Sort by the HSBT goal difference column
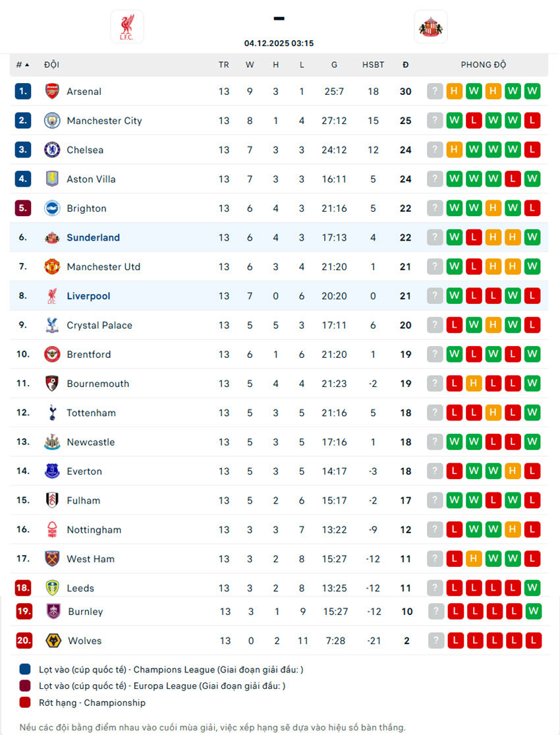This screenshot has width=560, height=735. pos(373,64)
